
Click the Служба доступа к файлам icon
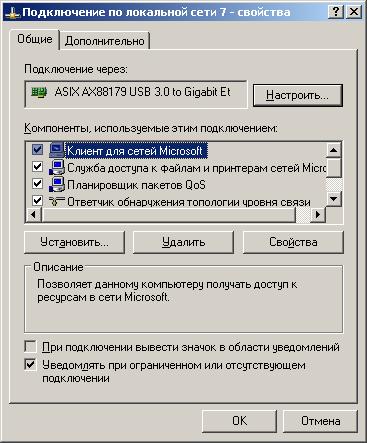(x=57, y=167)
